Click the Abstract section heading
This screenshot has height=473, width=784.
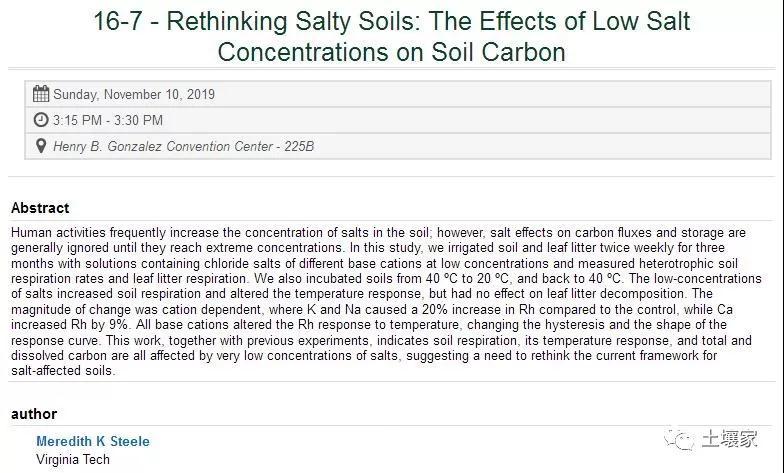tap(40, 208)
